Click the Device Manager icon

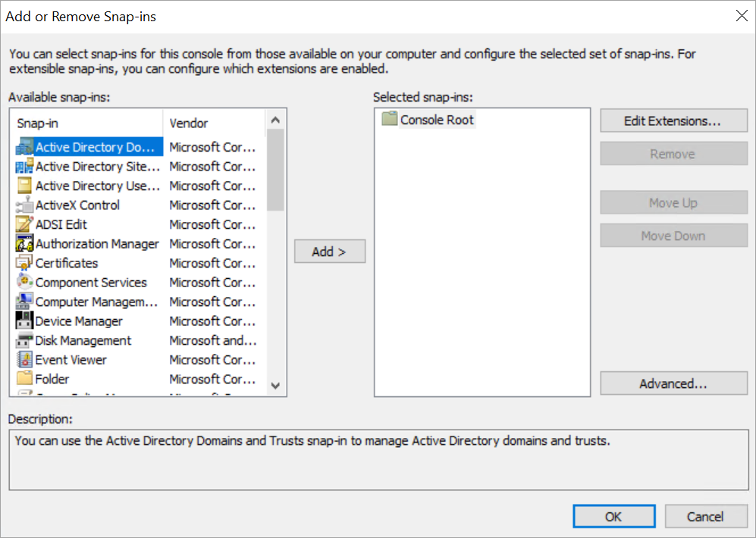pyautogui.click(x=24, y=321)
